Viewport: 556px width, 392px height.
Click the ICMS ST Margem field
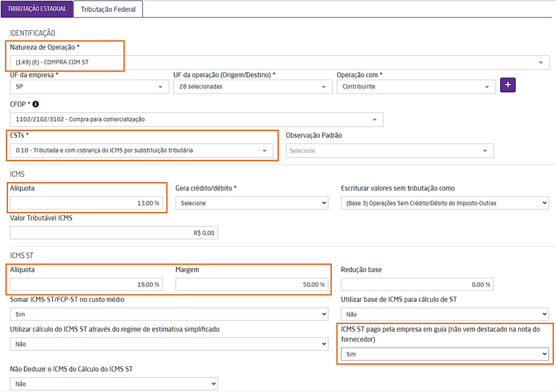(x=252, y=284)
